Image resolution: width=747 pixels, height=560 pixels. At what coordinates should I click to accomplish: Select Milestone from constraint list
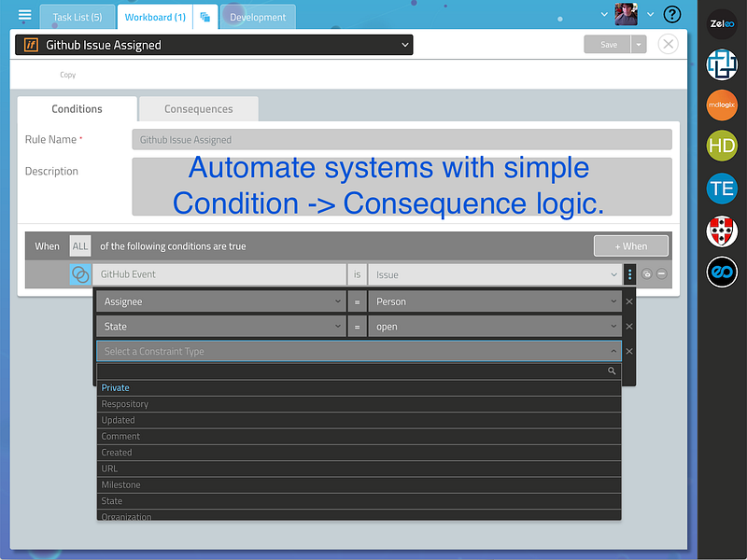(359, 484)
